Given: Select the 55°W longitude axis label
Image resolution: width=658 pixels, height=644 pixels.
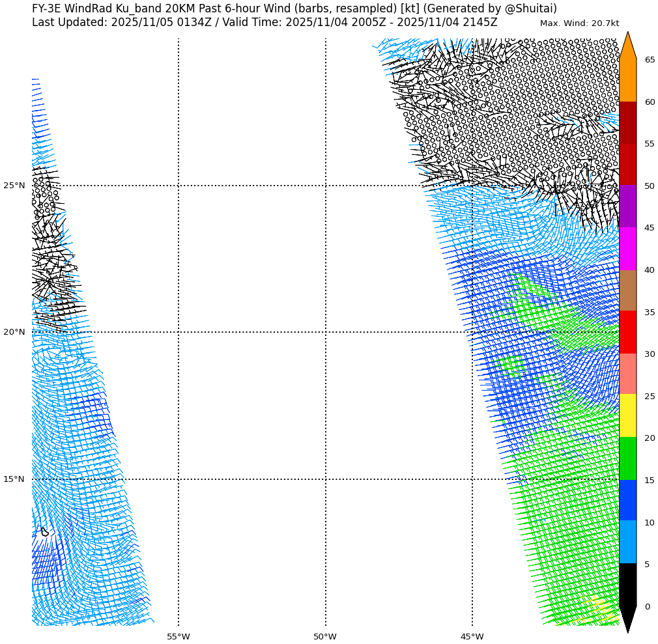Looking at the screenshot, I should coord(179,636).
